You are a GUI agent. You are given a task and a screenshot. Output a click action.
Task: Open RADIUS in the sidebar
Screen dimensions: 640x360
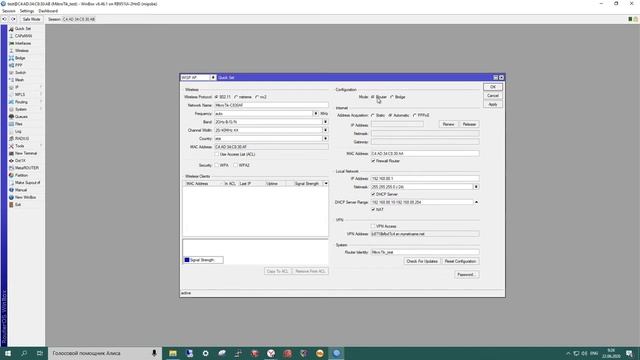pos(22,139)
